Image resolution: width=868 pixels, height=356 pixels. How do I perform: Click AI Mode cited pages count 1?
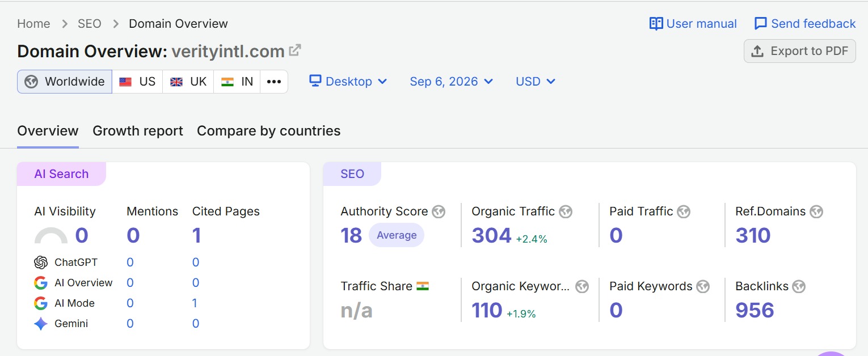[x=195, y=303]
